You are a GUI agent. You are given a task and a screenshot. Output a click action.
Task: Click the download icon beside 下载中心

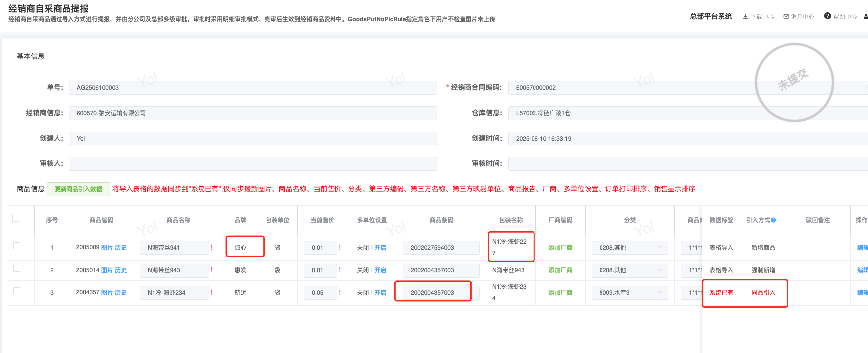click(x=745, y=17)
